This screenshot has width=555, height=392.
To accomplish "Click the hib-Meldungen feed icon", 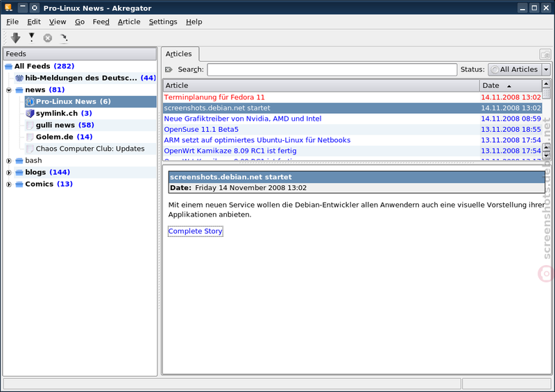I will (19, 78).
